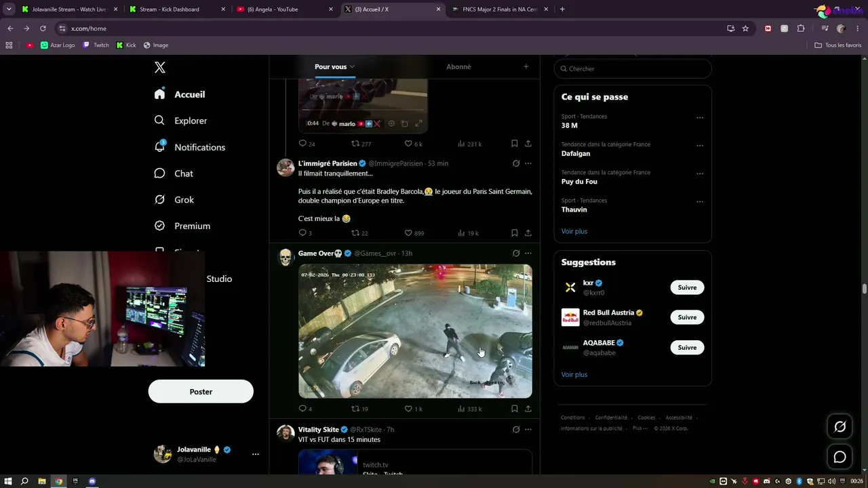Screen dimensions: 868x488
Task: Open Grok icon on L'immigré Parisien post
Action: click(x=516, y=163)
